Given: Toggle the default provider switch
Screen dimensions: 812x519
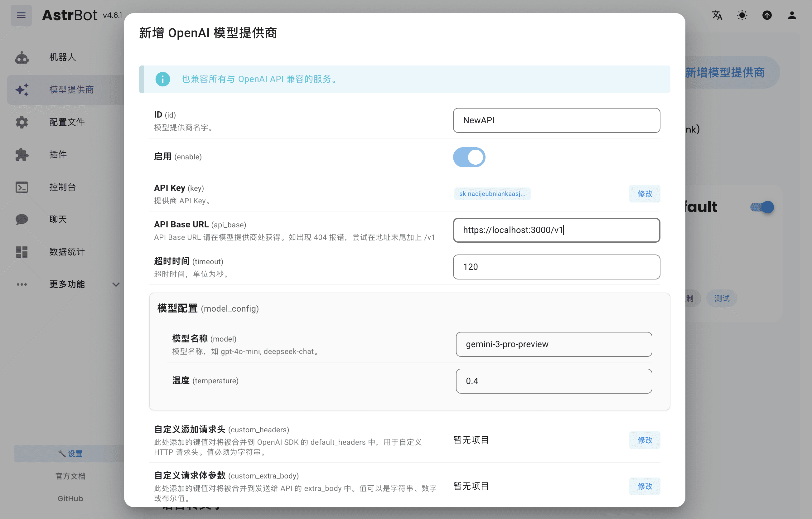Looking at the screenshot, I should pos(761,207).
